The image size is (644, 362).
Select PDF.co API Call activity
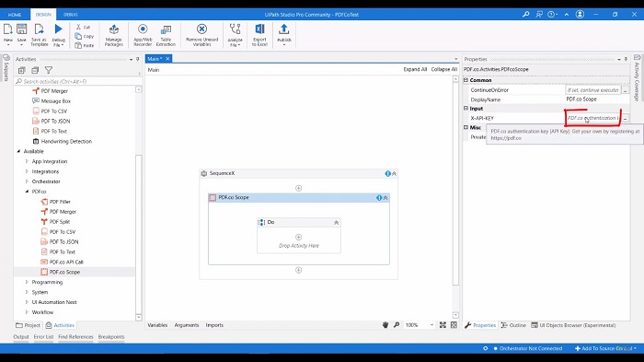(x=66, y=262)
